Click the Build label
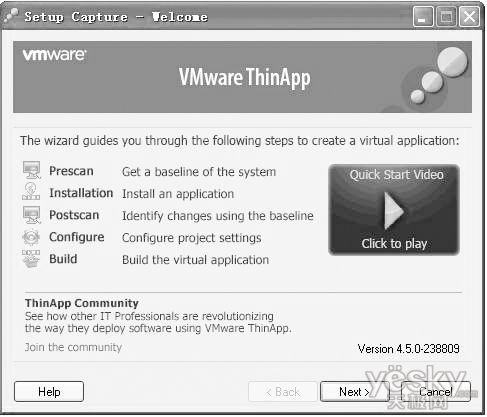 coord(63,259)
